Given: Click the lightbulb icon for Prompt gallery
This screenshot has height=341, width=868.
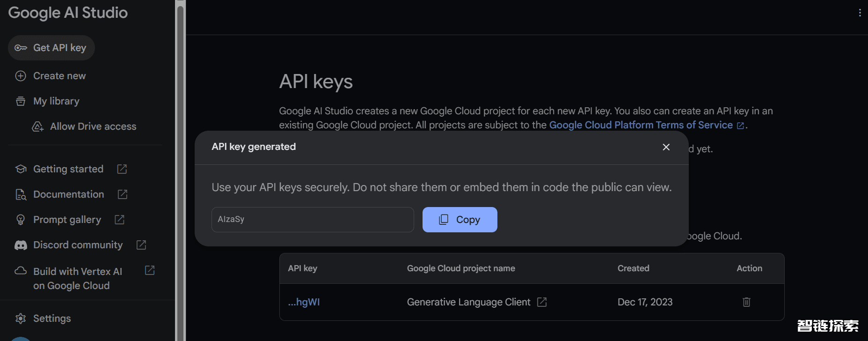Looking at the screenshot, I should point(21,220).
